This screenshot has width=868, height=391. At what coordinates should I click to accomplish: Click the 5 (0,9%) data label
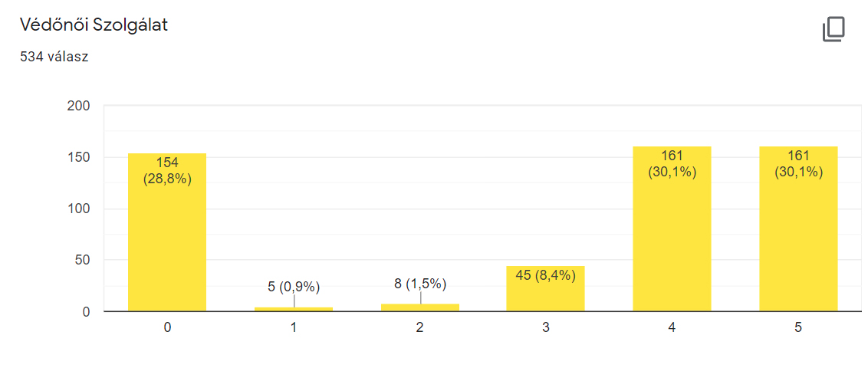tap(294, 287)
